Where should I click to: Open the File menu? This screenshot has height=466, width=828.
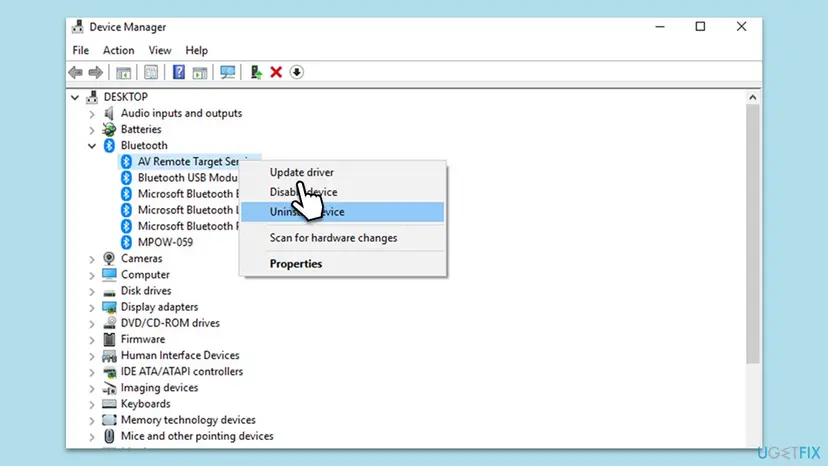click(x=81, y=50)
